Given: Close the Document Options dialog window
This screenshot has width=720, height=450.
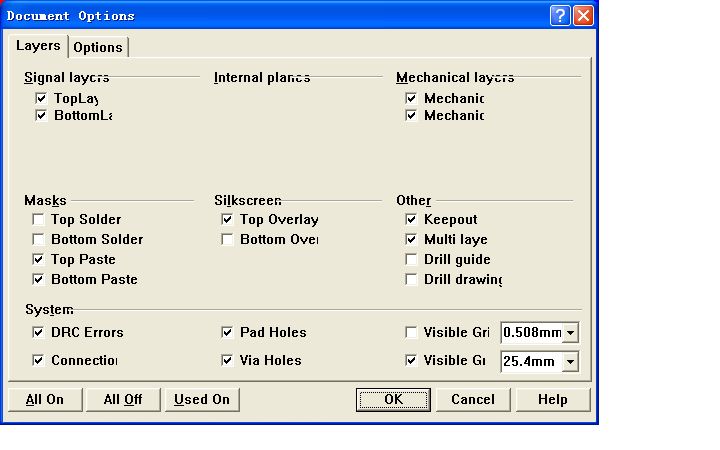Looking at the screenshot, I should (x=583, y=16).
